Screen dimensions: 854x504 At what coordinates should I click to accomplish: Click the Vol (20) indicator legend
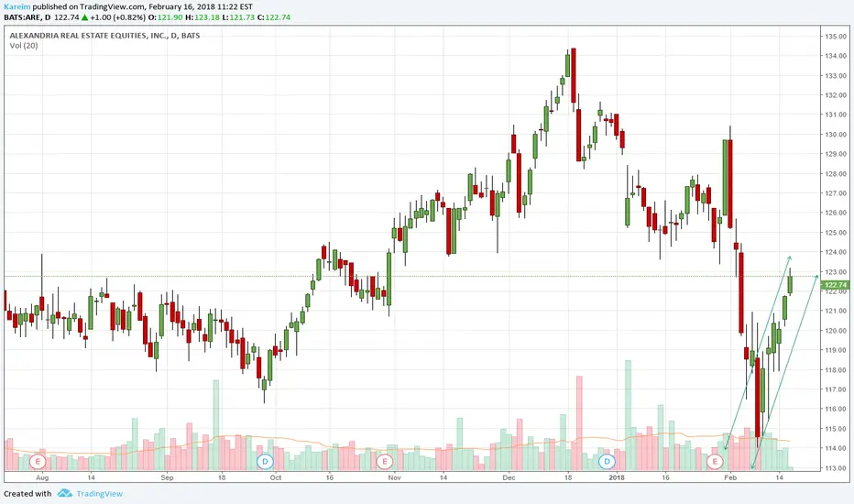24,46
